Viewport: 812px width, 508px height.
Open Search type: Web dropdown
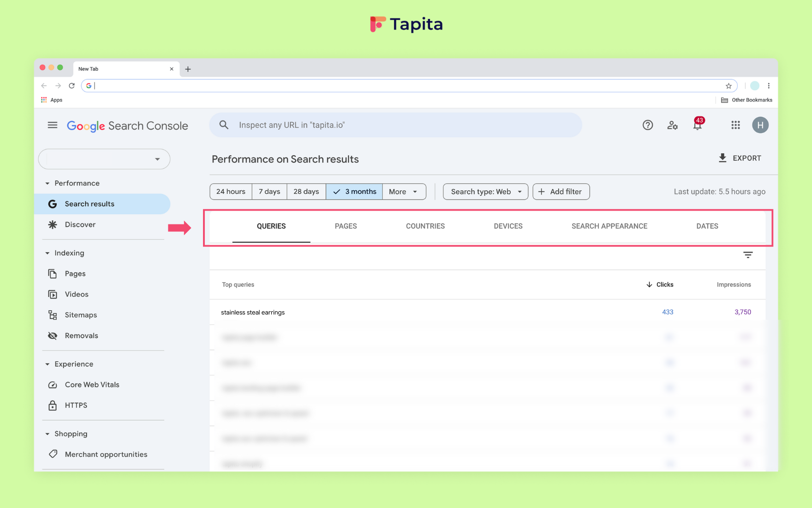pos(485,192)
